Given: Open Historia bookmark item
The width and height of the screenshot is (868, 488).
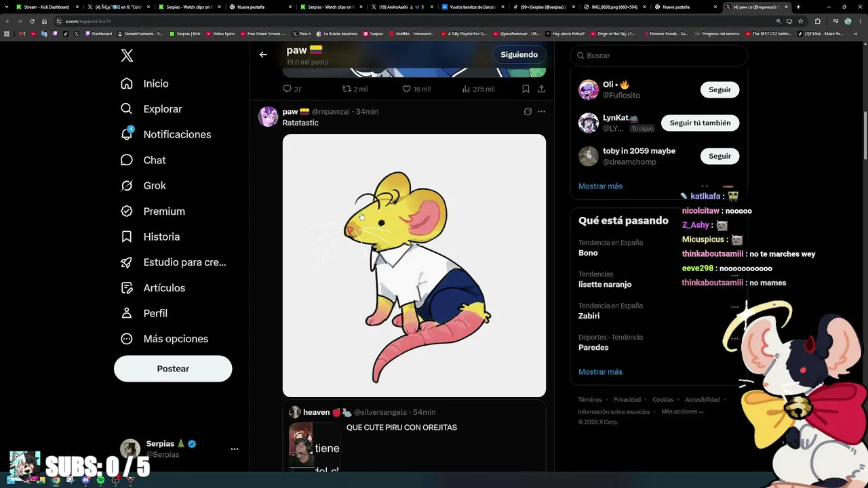Looking at the screenshot, I should (150, 237).
